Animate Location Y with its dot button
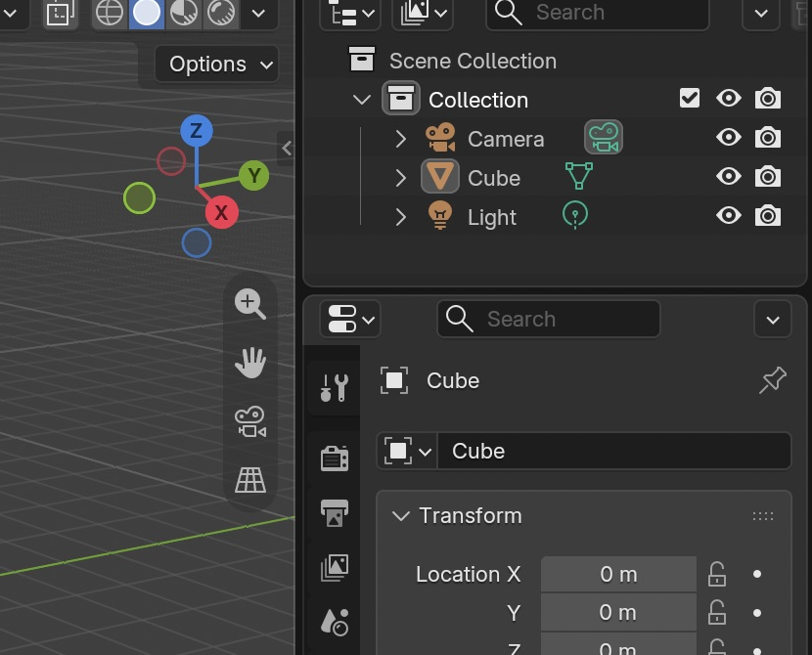 point(757,613)
